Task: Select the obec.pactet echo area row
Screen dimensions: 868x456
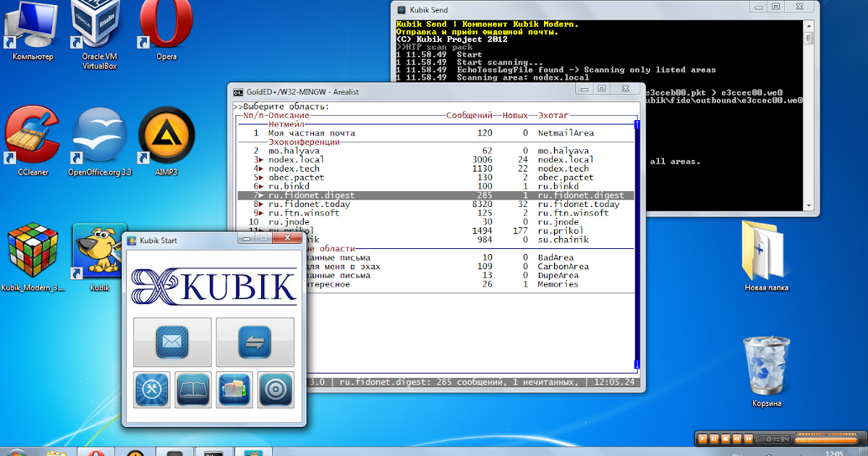Action: tap(435, 177)
